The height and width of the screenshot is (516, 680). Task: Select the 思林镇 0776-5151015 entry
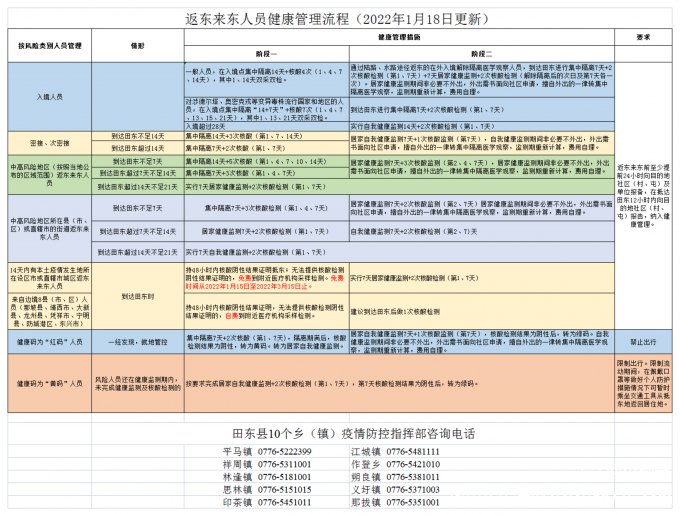tap(265, 490)
